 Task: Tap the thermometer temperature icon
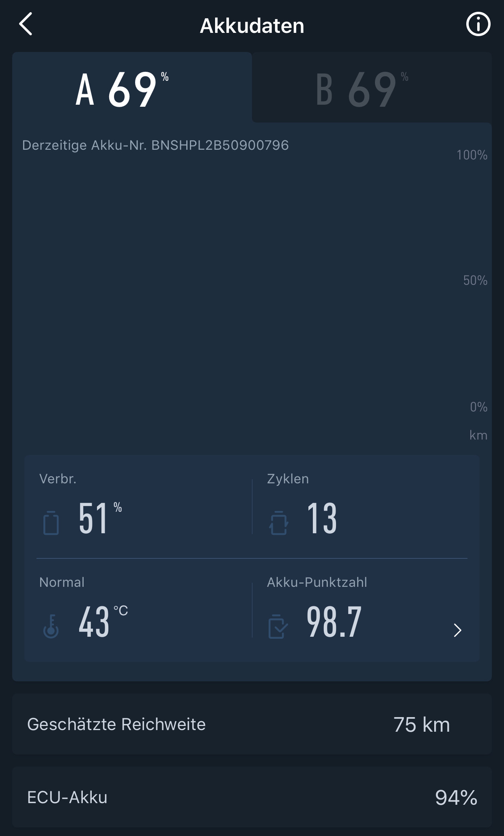pos(51,626)
